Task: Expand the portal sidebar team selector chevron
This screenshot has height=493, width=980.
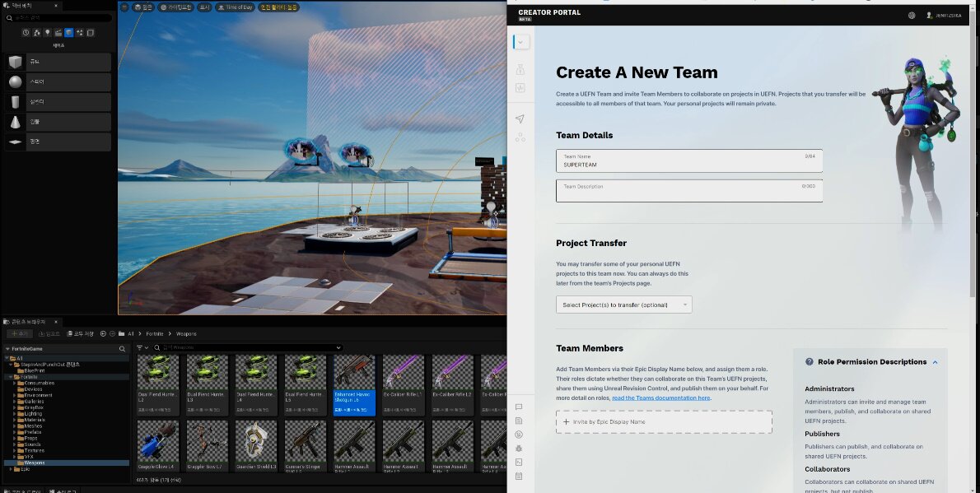Action: (x=520, y=42)
